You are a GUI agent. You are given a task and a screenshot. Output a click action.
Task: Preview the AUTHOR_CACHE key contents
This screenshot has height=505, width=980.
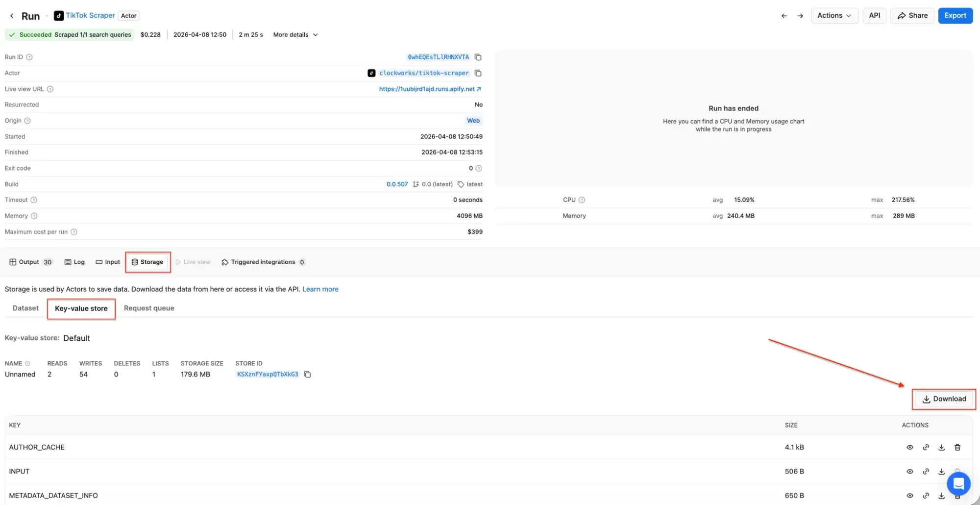[910, 447]
